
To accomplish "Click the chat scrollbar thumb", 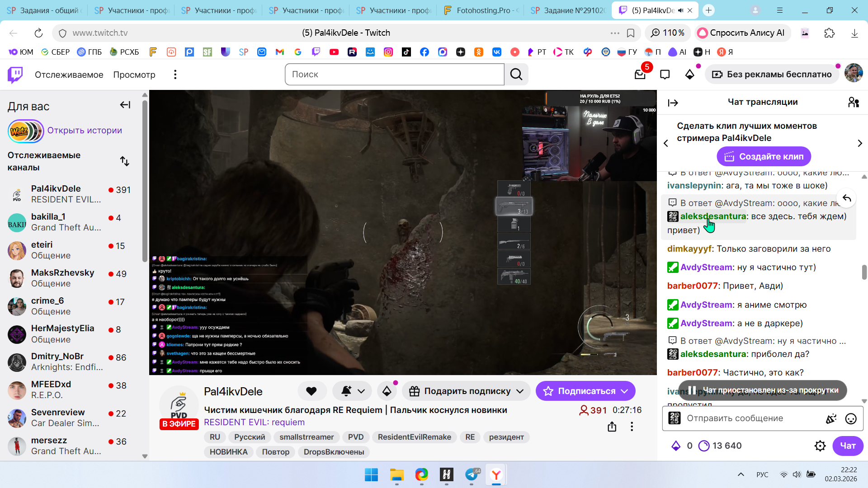I will coord(864,272).
